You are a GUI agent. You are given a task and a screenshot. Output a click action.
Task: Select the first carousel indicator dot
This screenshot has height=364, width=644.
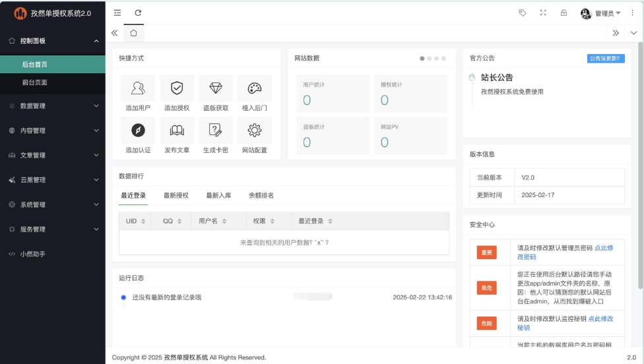(x=422, y=58)
